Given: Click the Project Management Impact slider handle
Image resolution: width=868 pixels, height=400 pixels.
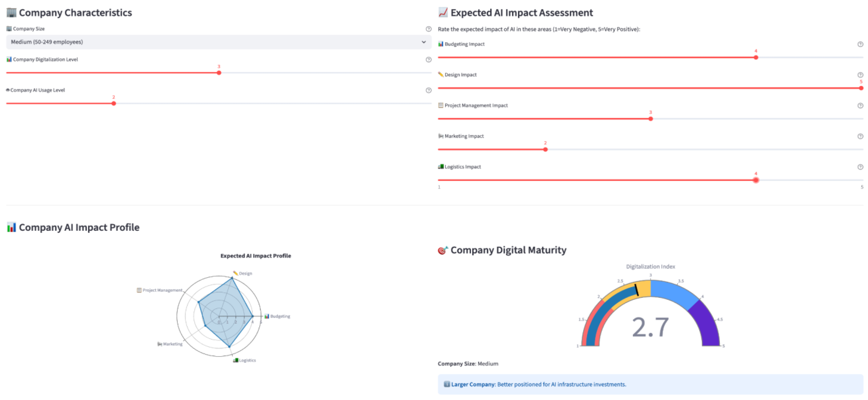Looking at the screenshot, I should pos(650,119).
